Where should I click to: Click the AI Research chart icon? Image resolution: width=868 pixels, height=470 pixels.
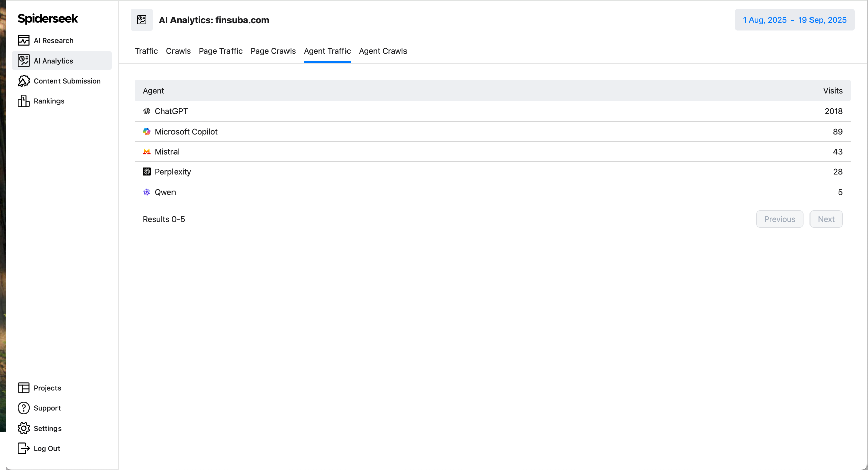coord(24,40)
